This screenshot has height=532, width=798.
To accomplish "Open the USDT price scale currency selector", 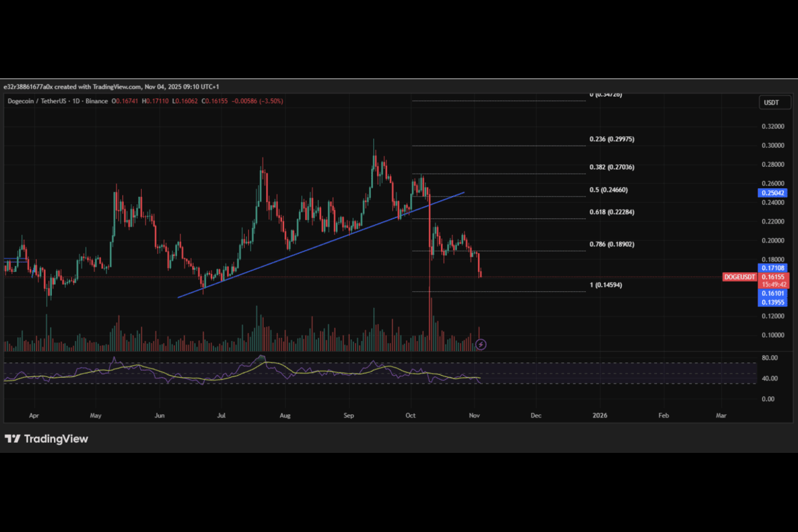I will [773, 102].
